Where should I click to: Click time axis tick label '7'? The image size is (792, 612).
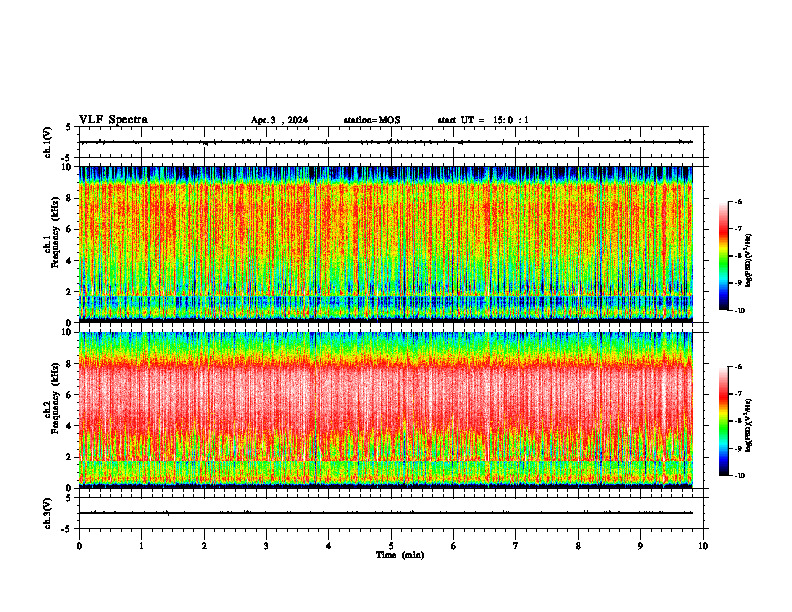516,546
